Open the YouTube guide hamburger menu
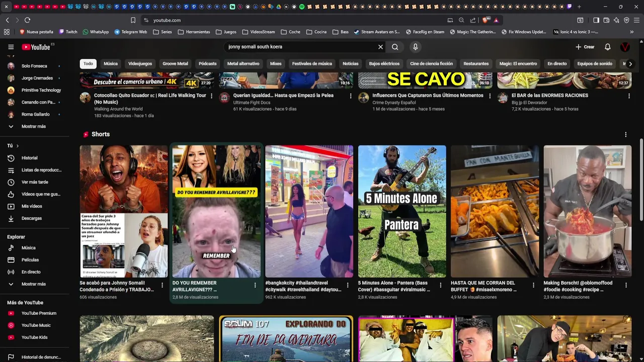 coord(11,47)
